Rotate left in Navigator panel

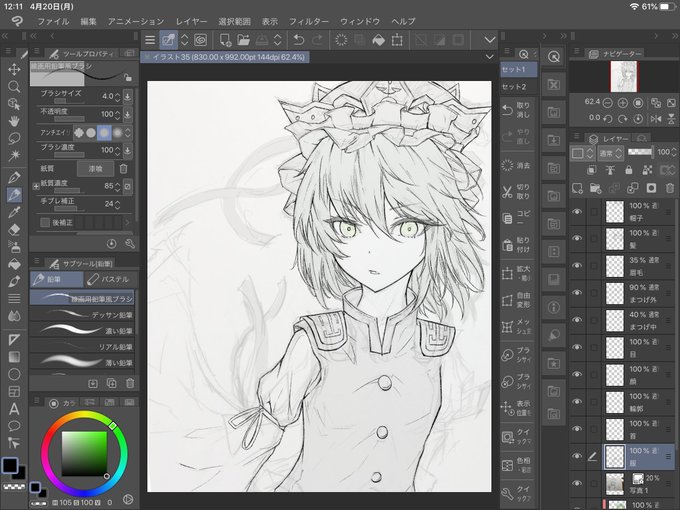tap(608, 118)
